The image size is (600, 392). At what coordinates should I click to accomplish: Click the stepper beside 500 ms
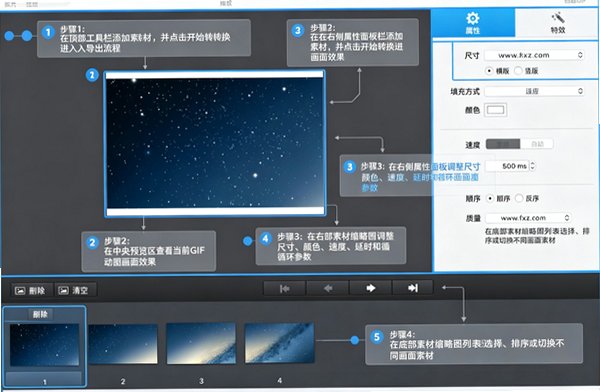532,166
